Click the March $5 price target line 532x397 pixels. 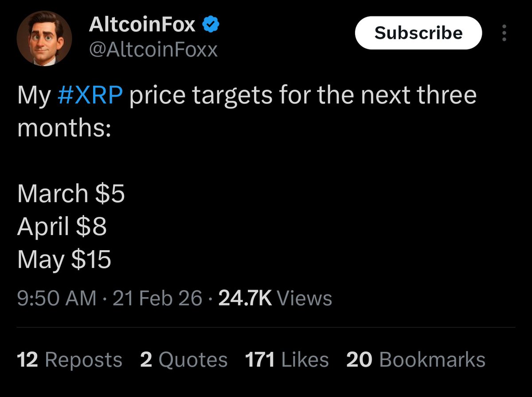pyautogui.click(x=71, y=194)
